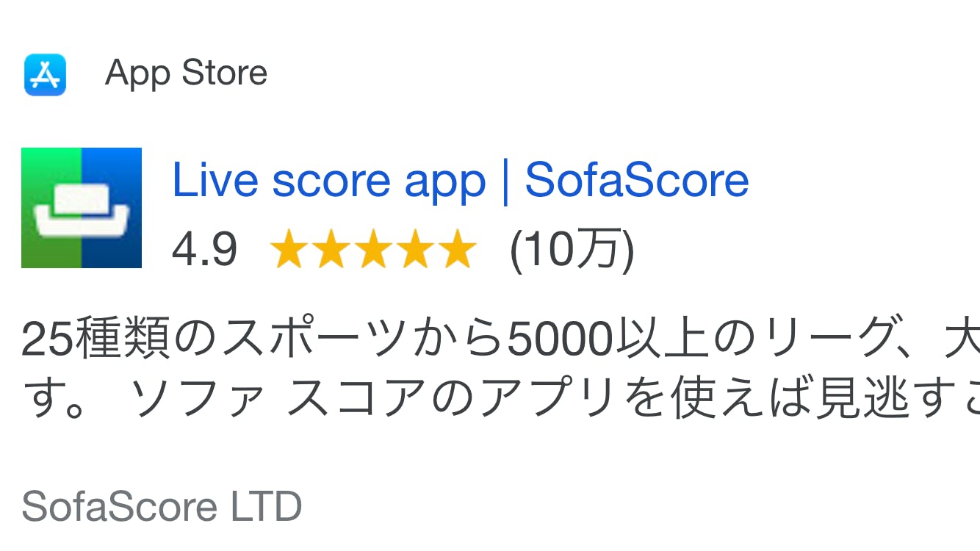Image resolution: width=980 pixels, height=551 pixels.
Task: Click the second gold rating star
Action: tap(331, 249)
